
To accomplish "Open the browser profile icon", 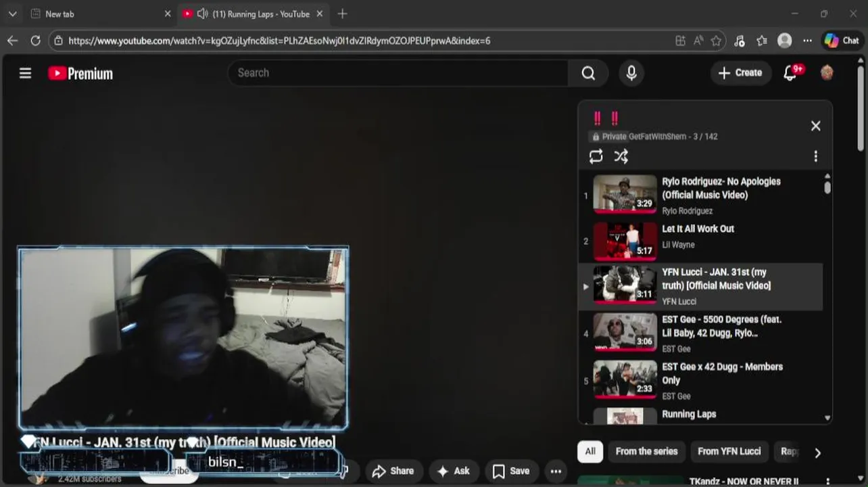I will pos(784,41).
